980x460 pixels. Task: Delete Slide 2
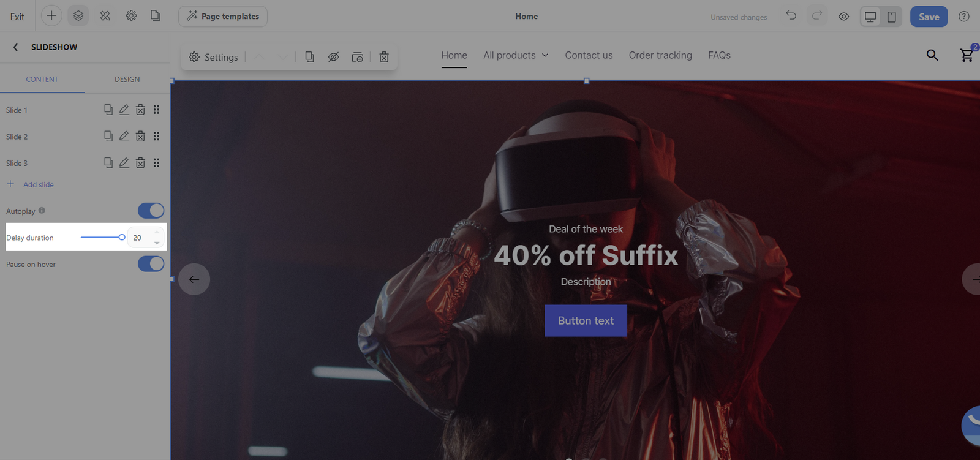[x=140, y=136]
